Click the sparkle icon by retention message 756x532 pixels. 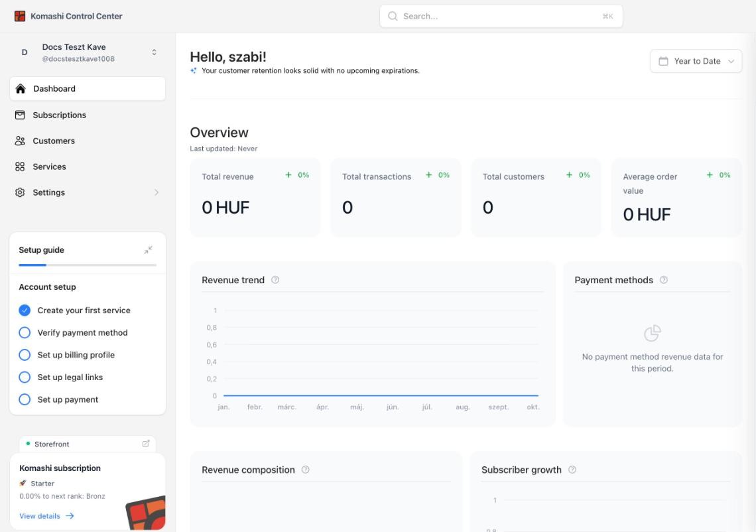(x=194, y=70)
